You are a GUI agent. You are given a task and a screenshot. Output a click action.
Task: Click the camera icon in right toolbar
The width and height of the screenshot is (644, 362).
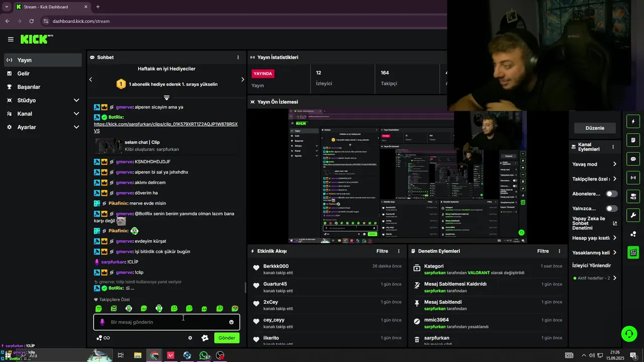(x=633, y=196)
